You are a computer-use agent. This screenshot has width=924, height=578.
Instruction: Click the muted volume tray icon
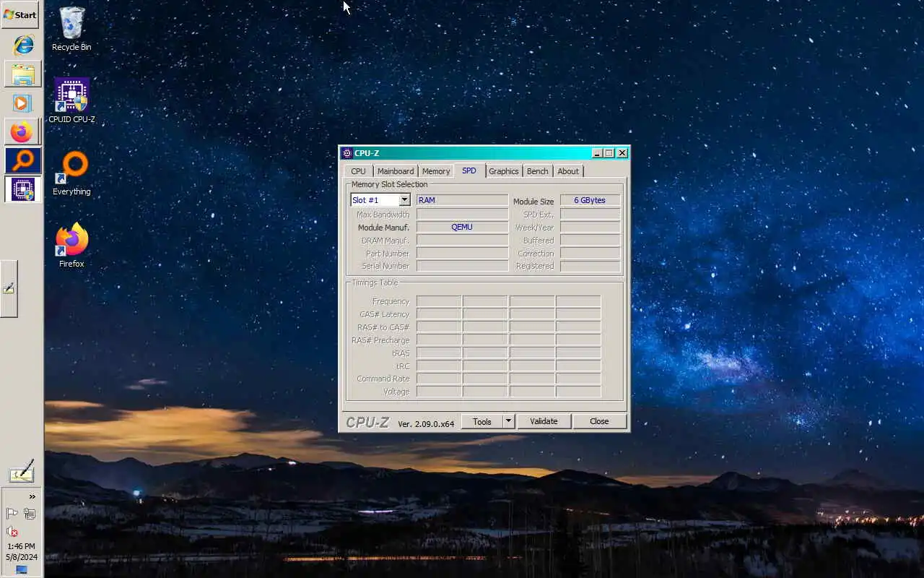coord(12,531)
